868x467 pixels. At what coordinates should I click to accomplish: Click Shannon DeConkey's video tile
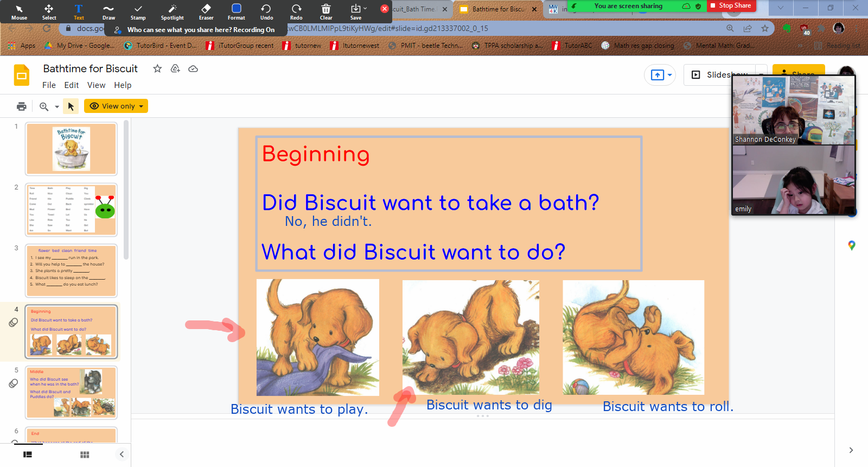tap(794, 110)
